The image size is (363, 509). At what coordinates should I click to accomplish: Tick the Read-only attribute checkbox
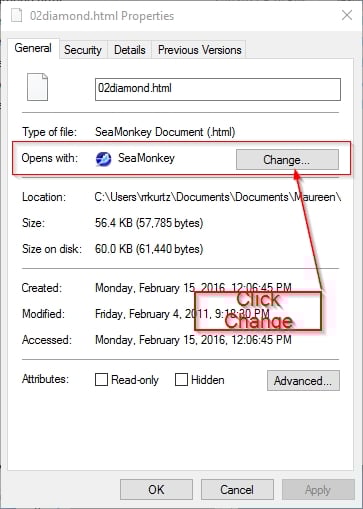click(101, 379)
